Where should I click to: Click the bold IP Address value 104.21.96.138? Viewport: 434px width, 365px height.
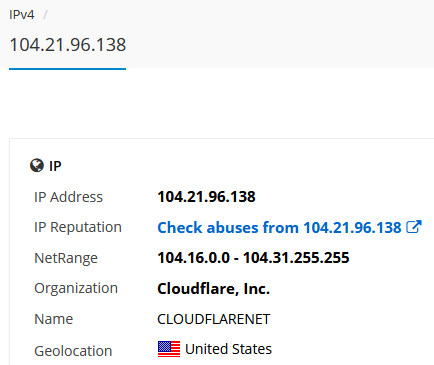click(x=206, y=197)
